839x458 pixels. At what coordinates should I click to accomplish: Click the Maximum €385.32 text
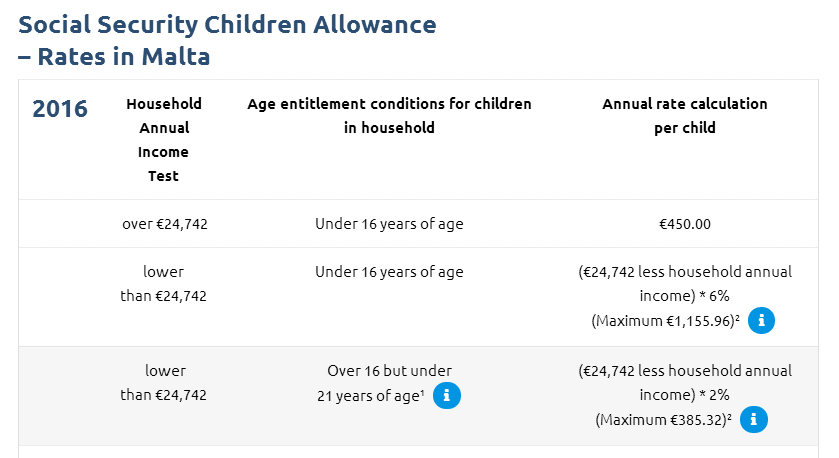click(x=664, y=420)
